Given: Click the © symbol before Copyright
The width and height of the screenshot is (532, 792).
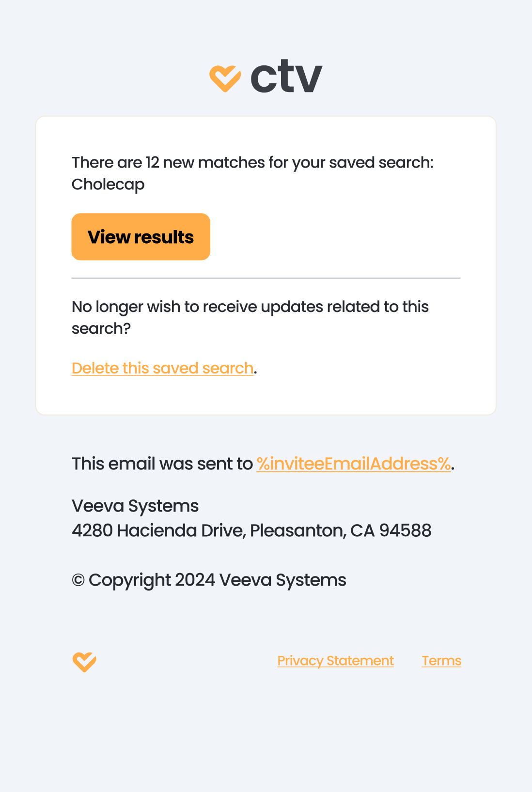Looking at the screenshot, I should click(x=78, y=580).
